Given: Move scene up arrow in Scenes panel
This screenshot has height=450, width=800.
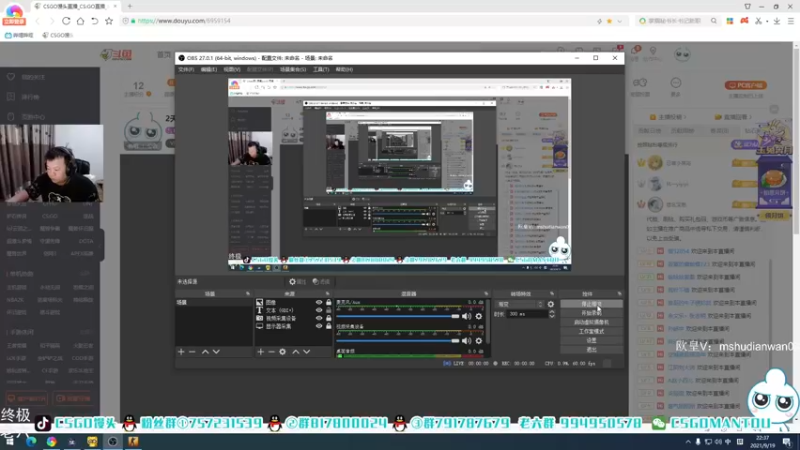Looking at the screenshot, I should point(205,352).
